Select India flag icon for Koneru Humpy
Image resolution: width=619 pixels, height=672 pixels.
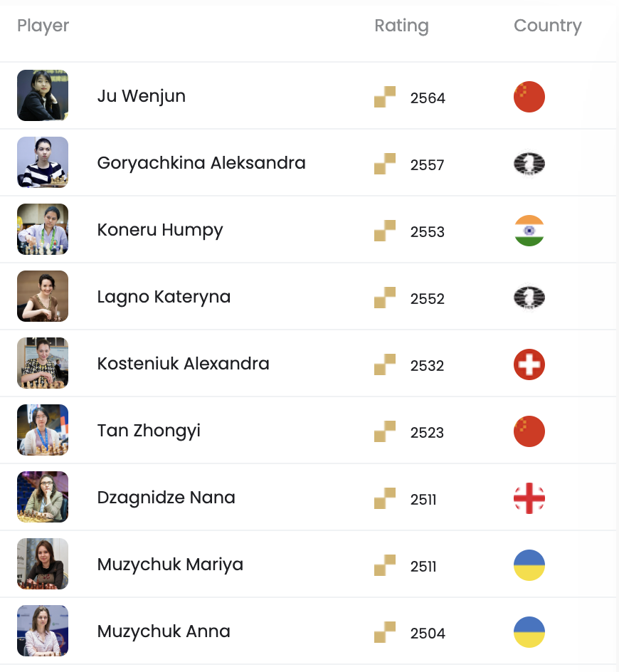point(529,231)
